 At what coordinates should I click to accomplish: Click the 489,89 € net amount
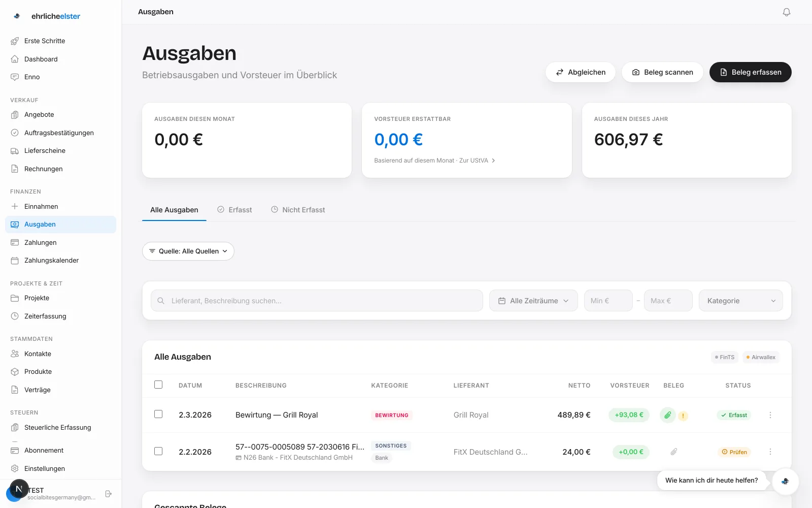[573, 415]
